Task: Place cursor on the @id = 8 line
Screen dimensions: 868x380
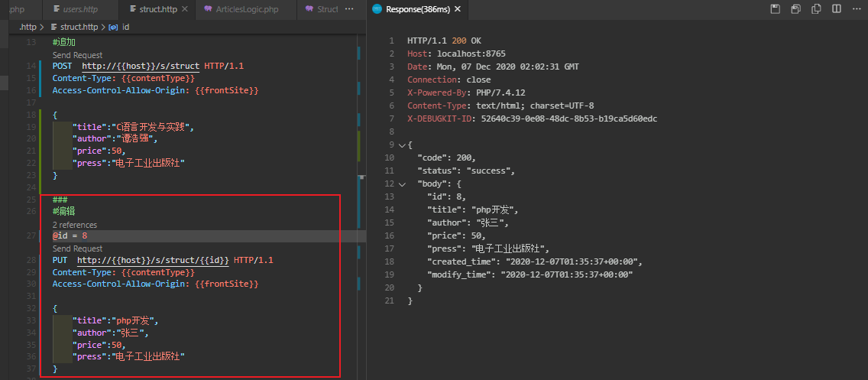Action: coord(70,236)
